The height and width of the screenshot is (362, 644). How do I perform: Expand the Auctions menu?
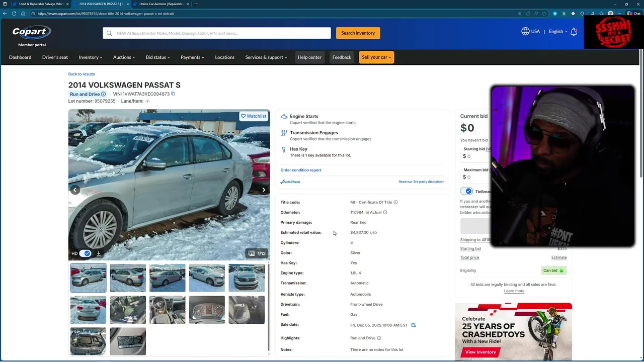[x=124, y=57]
